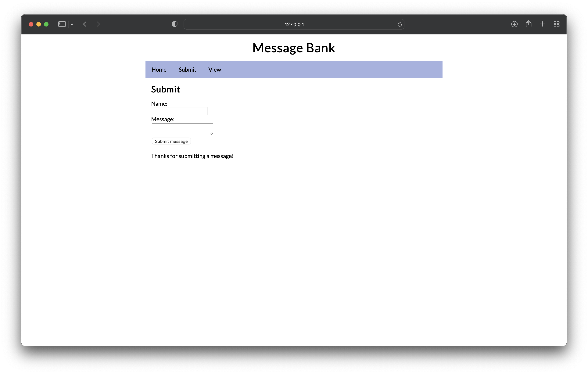Go to the Home nav link
The width and height of the screenshot is (588, 374).
(159, 70)
